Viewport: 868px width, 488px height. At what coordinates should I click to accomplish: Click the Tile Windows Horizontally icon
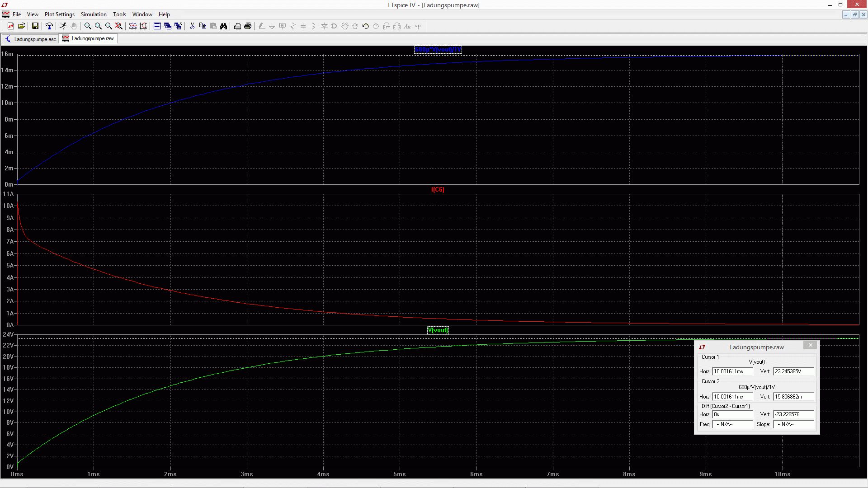coord(157,26)
